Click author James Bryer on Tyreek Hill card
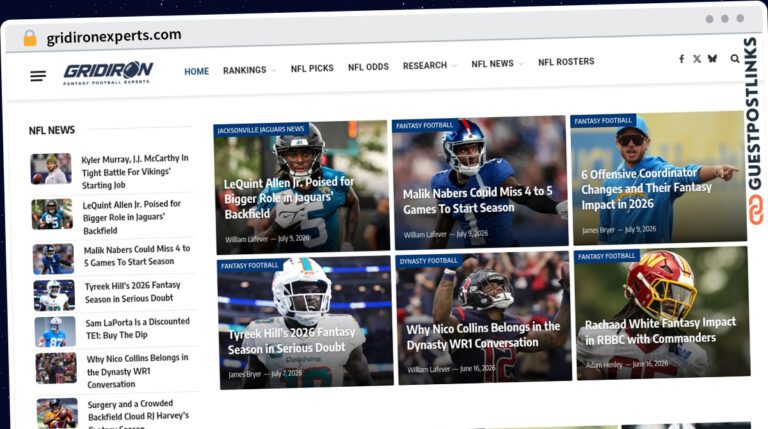768x429 pixels. [x=245, y=375]
